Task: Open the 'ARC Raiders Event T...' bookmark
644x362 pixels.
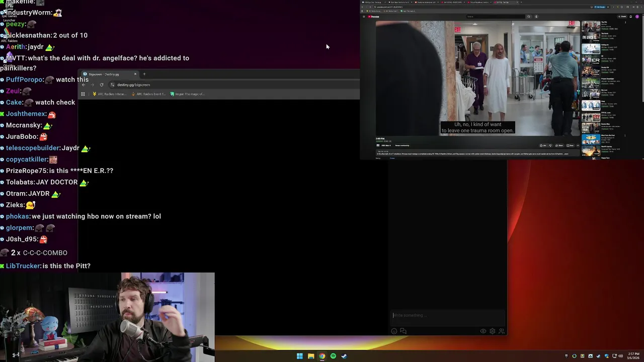Action: coord(148,94)
